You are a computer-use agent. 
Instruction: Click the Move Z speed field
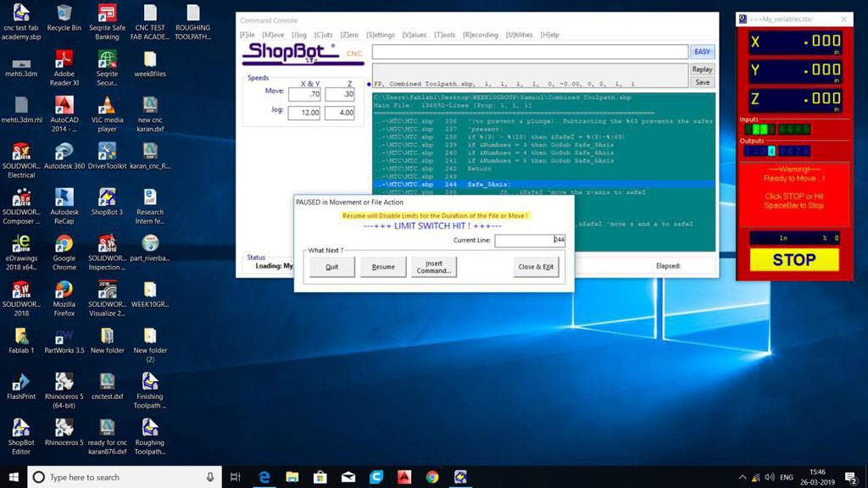[x=340, y=94]
